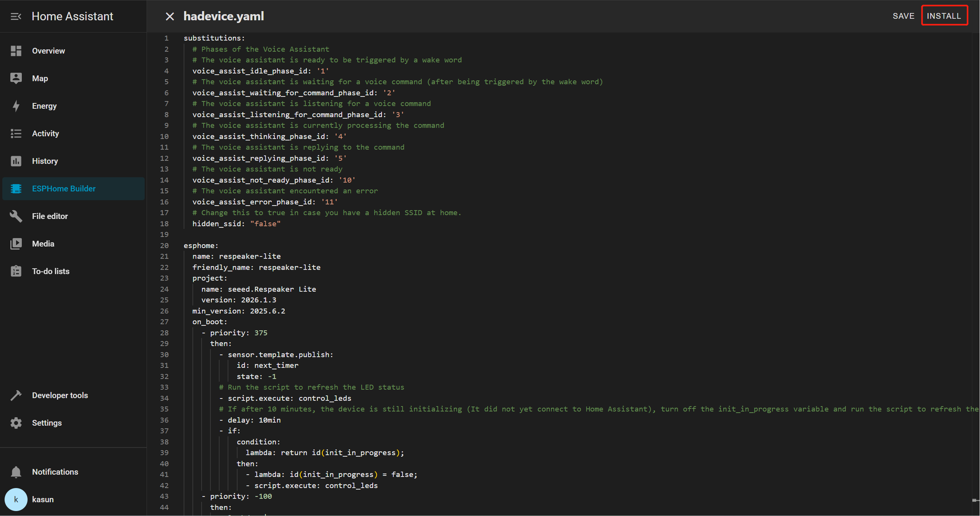The height and width of the screenshot is (516, 980).
Task: Click the SAVE button
Action: coord(903,16)
